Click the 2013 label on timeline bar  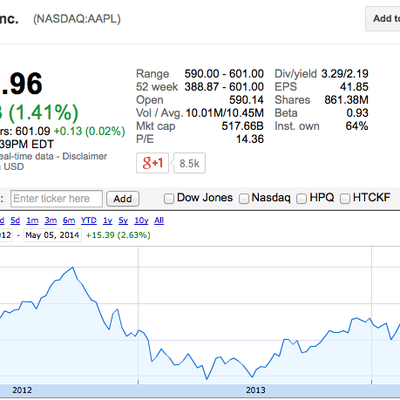[256, 390]
